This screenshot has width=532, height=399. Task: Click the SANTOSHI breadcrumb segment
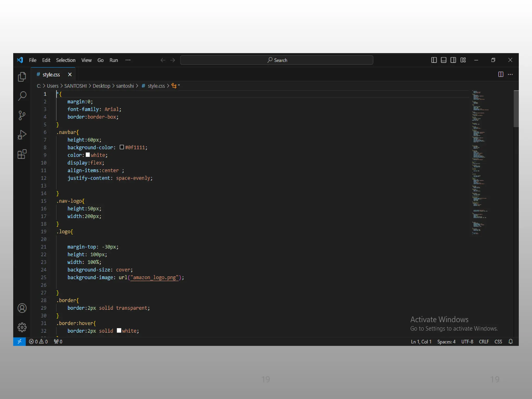tap(76, 86)
